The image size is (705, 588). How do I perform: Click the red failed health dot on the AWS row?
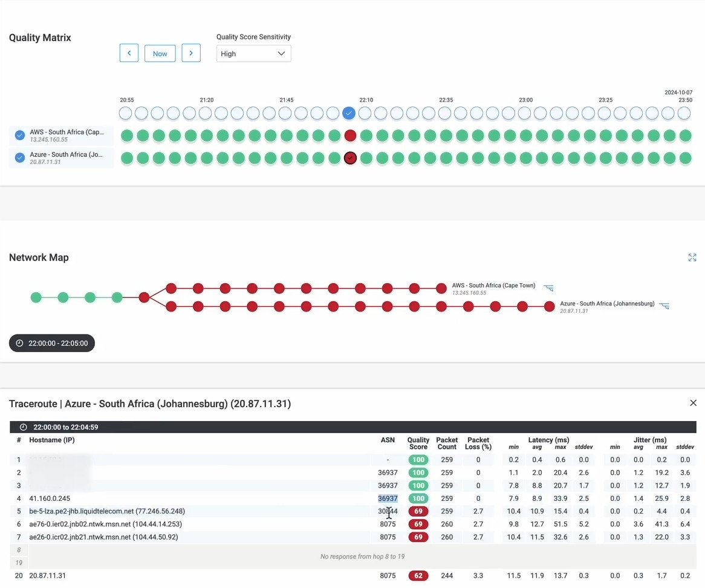[x=350, y=136]
